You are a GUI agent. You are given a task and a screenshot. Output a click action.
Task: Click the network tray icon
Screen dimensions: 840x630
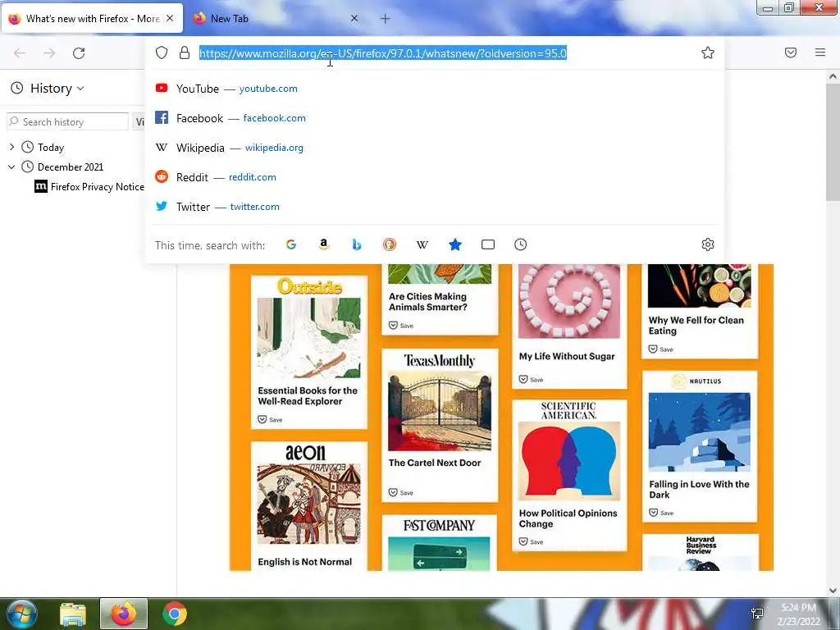click(757, 614)
